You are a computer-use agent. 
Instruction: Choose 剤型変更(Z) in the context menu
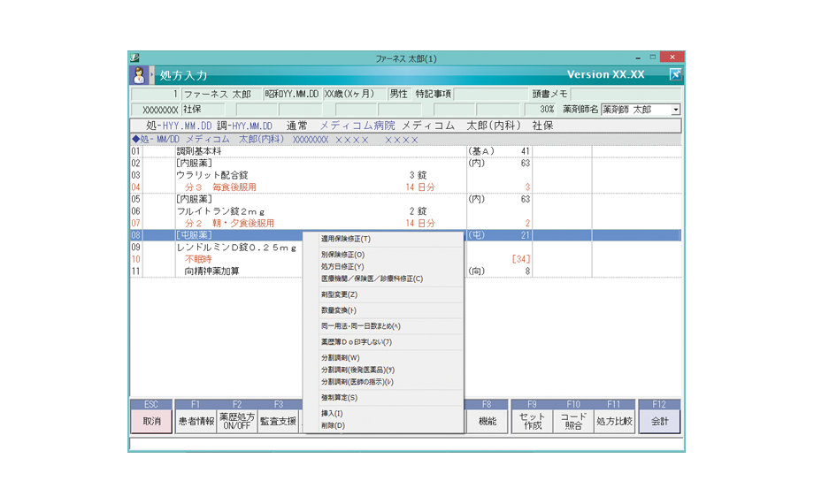coord(340,294)
